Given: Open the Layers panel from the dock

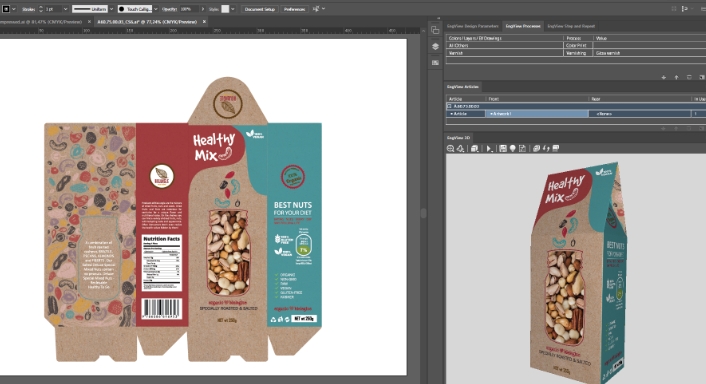Looking at the screenshot, I should point(435,46).
